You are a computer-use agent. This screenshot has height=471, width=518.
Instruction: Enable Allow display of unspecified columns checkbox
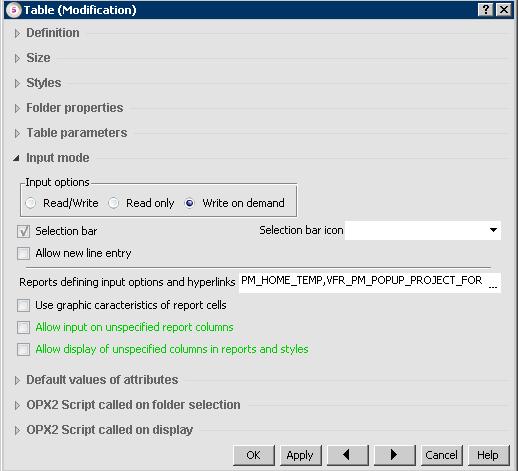[23, 349]
